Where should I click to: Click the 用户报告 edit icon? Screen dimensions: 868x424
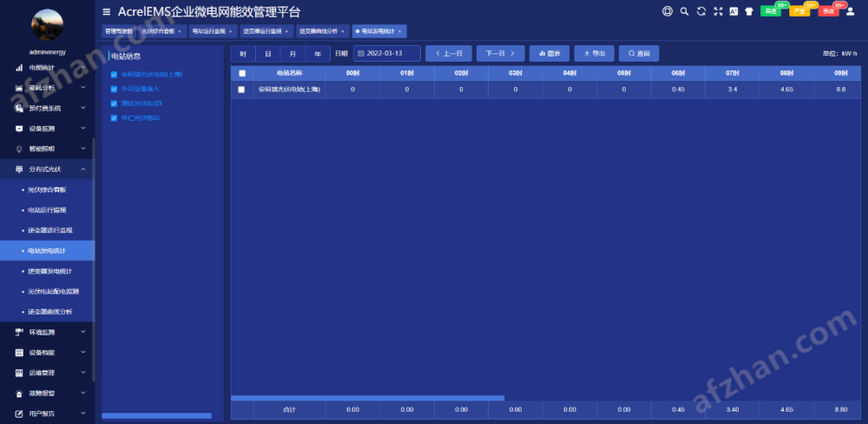[x=19, y=414]
